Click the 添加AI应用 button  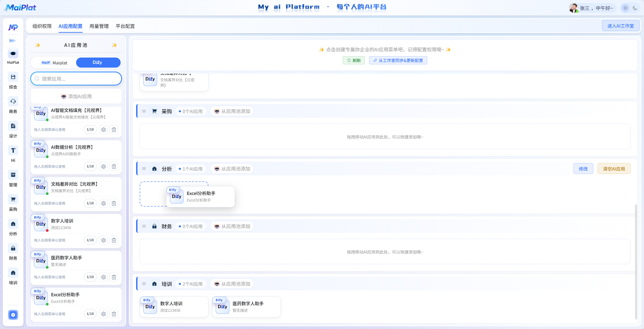coord(76,96)
